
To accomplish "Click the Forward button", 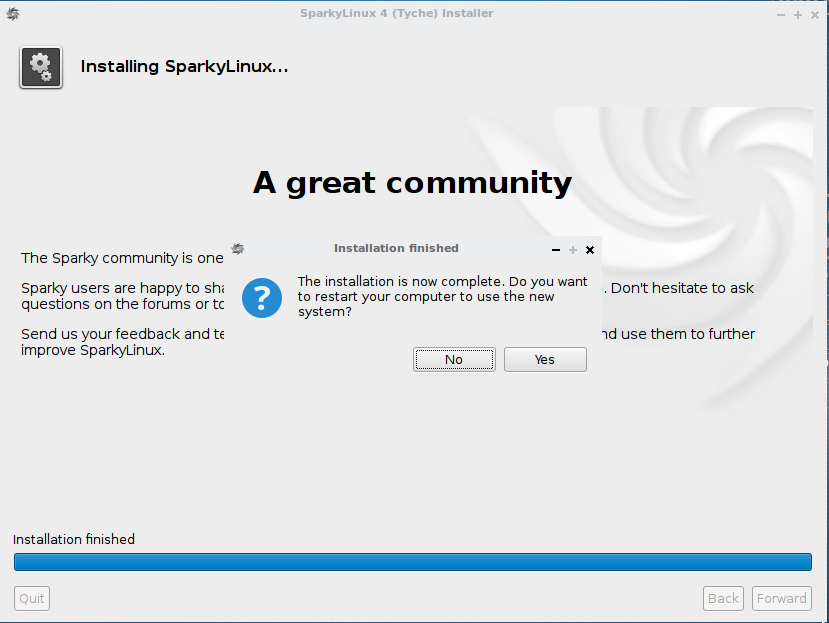I will point(781,598).
